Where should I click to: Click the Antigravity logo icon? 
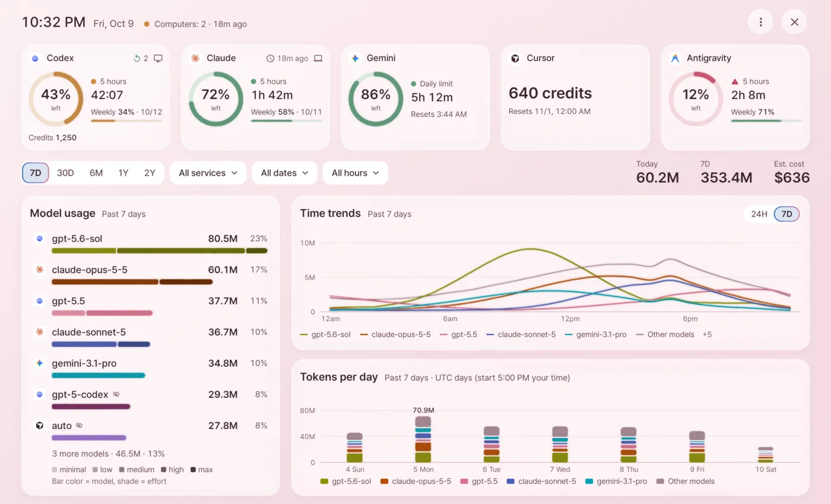tap(675, 58)
